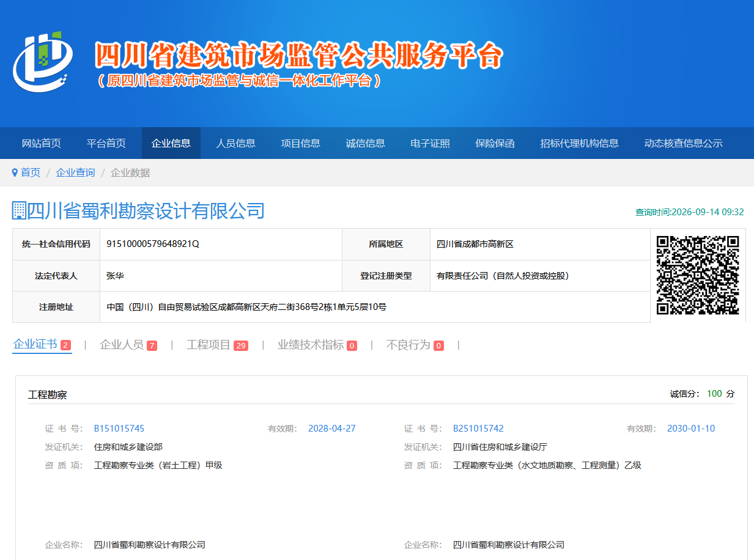
Task: Click 法定代表人 label cell
Action: coord(56,276)
